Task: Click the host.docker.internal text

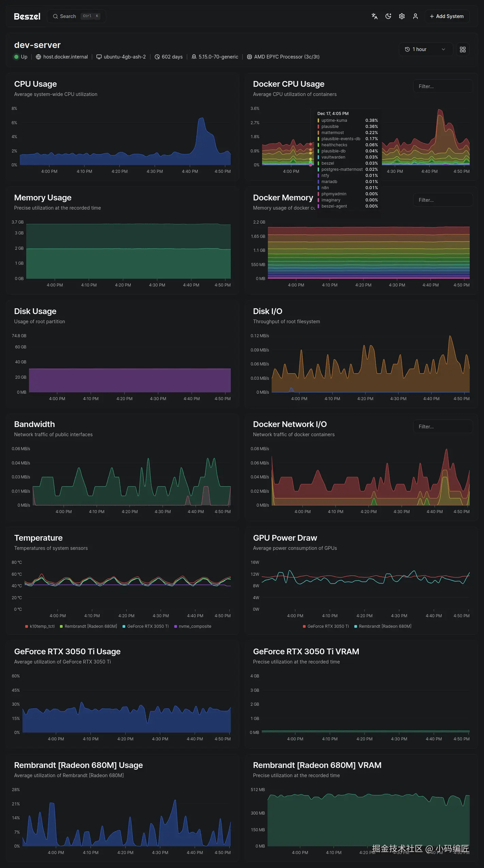Action: pyautogui.click(x=65, y=57)
